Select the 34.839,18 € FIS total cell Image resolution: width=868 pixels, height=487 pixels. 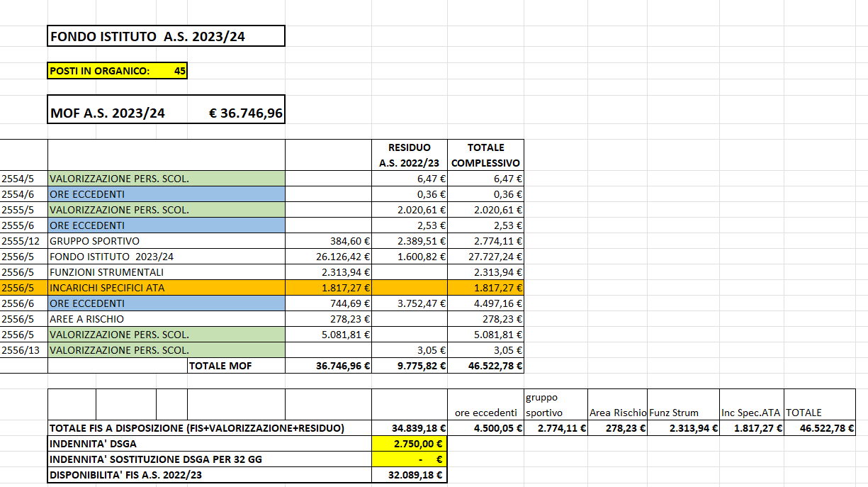point(410,428)
